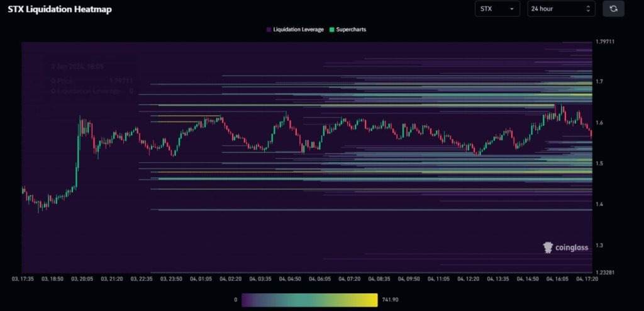
Task: Click the 1.3 price axis label
Action: [x=599, y=246]
